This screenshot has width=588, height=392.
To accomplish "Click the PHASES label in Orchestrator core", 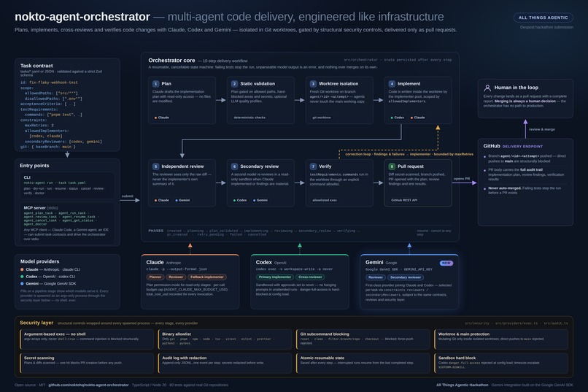I will (155, 231).
